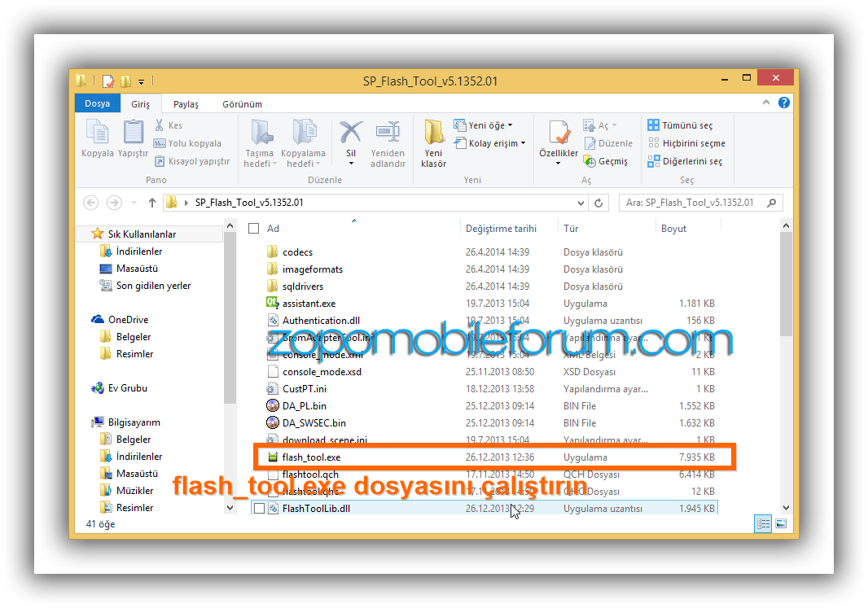The width and height of the screenshot is (868, 608).
Task: Click Tümünü seç to select all
Action: (x=679, y=125)
